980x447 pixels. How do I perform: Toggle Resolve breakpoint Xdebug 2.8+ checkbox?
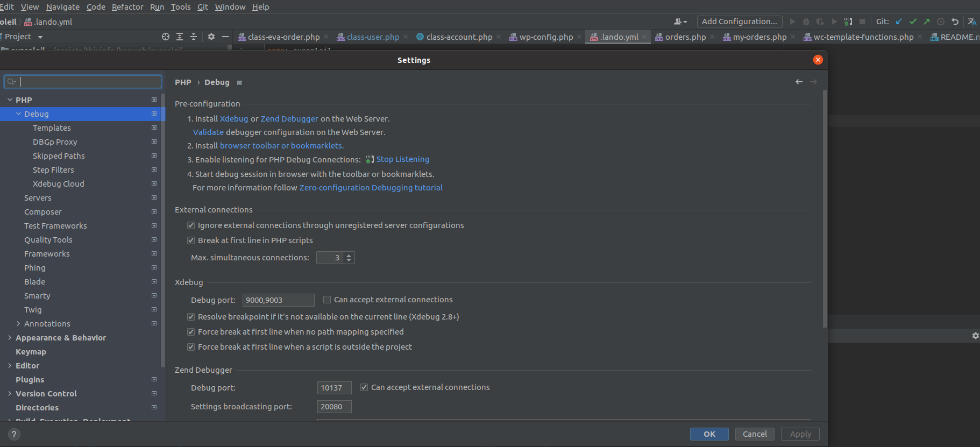(x=191, y=317)
